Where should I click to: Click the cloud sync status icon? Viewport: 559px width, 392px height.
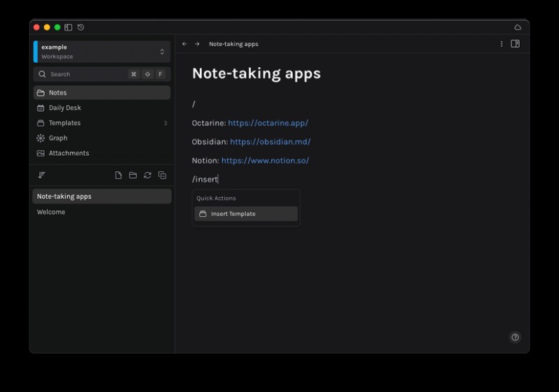(x=518, y=27)
